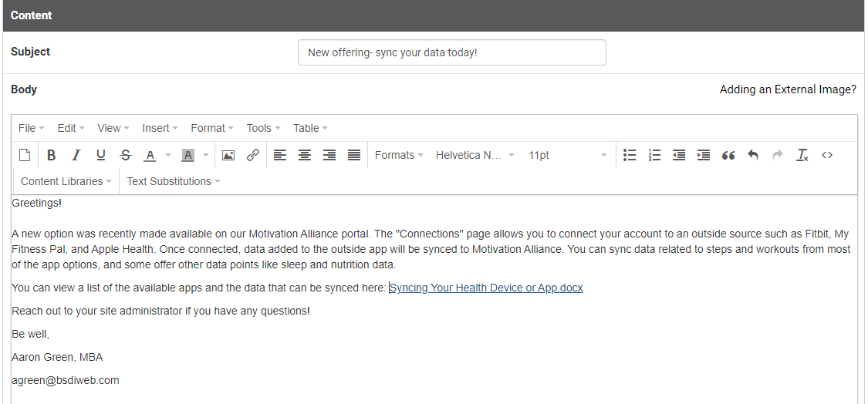Click the Adding an External Image link
The width and height of the screenshot is (868, 404).
(x=788, y=89)
